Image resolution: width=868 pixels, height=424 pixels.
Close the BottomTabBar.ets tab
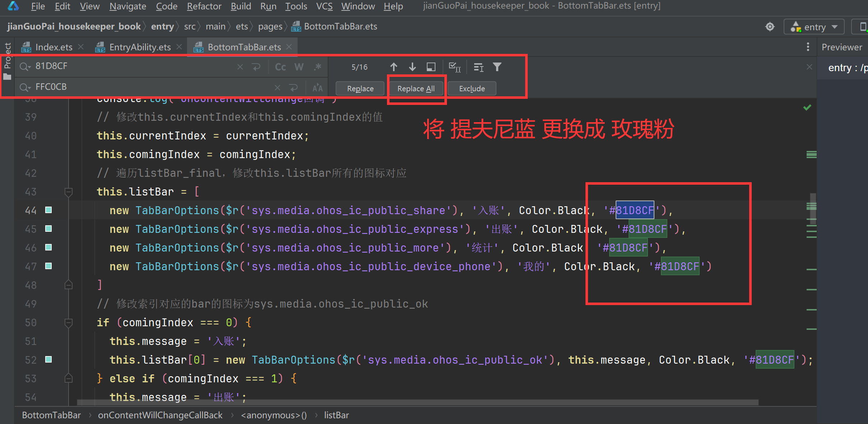point(289,47)
